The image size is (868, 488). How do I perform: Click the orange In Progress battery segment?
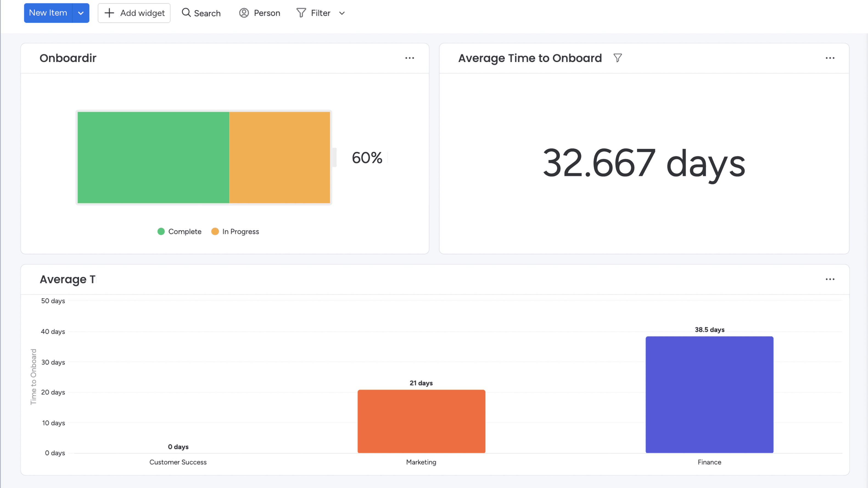pos(280,158)
